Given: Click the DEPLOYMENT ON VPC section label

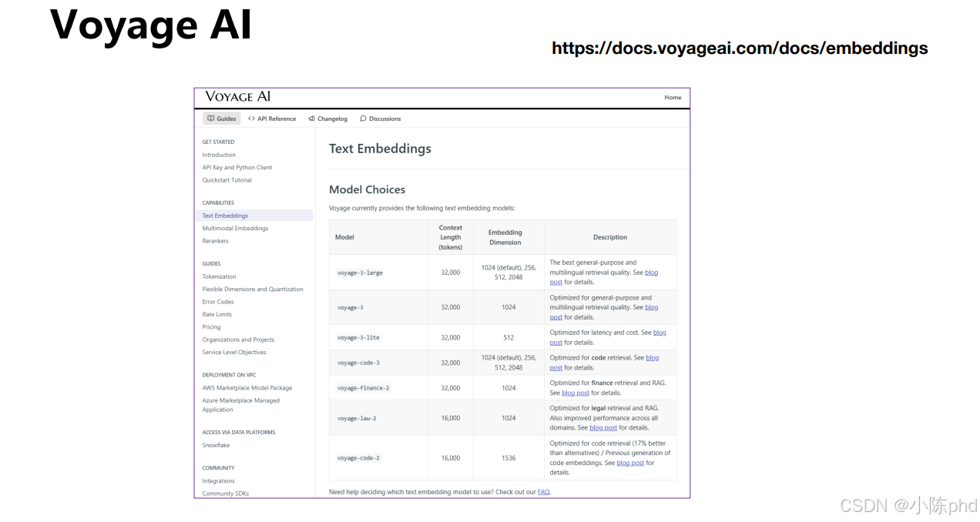Looking at the screenshot, I should pyautogui.click(x=230, y=375).
